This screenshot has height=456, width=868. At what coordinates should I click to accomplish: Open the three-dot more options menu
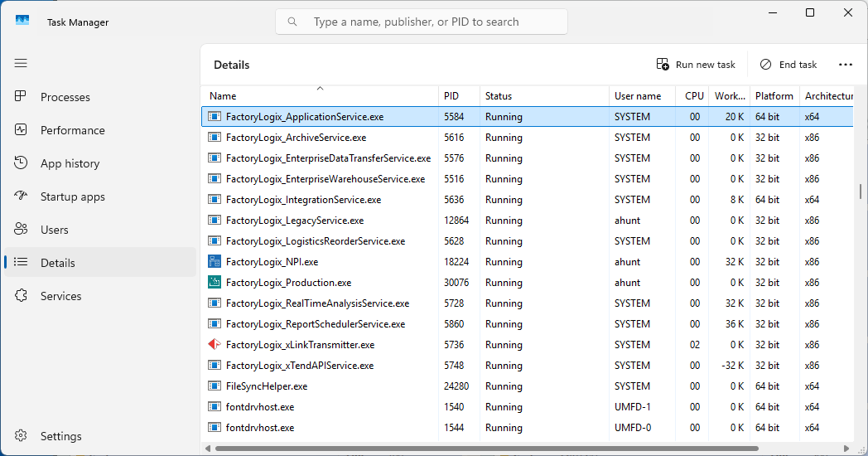[x=846, y=65]
